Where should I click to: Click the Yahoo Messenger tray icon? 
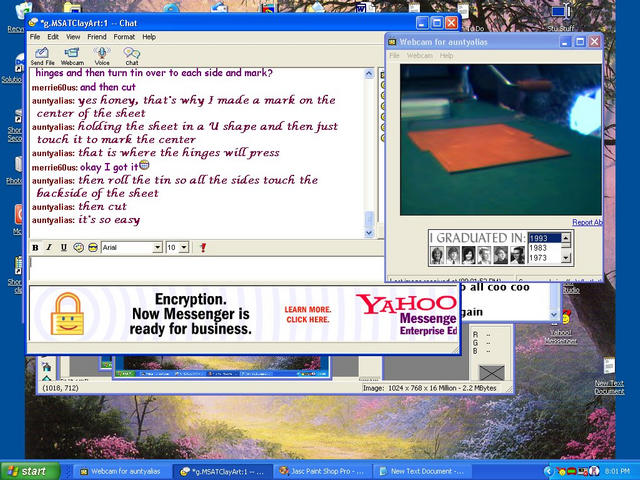click(x=561, y=472)
